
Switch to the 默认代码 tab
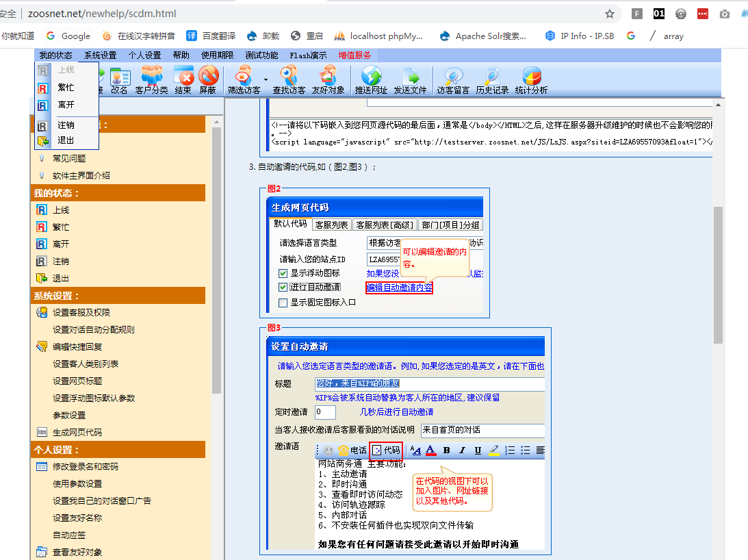pos(290,224)
